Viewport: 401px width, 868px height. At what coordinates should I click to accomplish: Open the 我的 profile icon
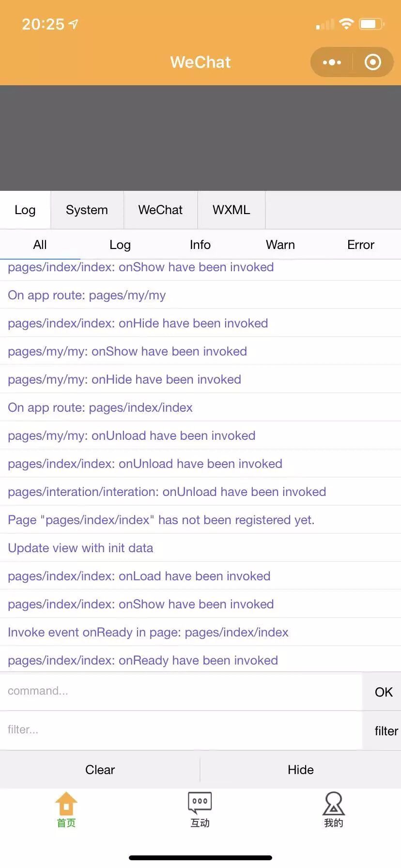tap(334, 804)
